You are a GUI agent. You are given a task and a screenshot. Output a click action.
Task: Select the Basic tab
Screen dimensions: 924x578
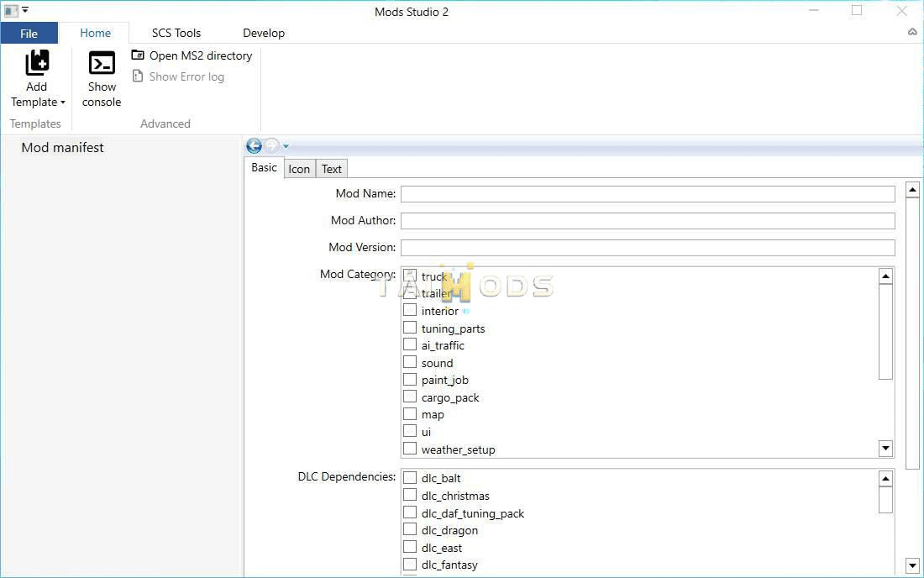(x=264, y=168)
